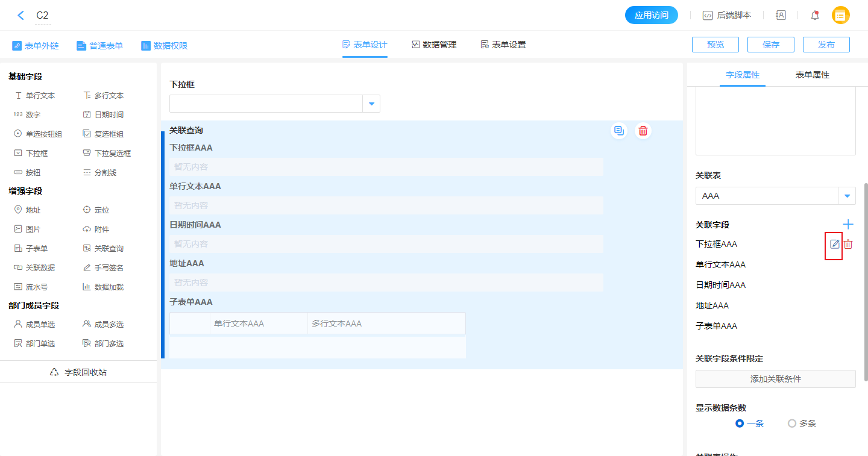Switch to 数据管理 tab
The width and height of the screenshot is (868, 456).
click(x=434, y=45)
